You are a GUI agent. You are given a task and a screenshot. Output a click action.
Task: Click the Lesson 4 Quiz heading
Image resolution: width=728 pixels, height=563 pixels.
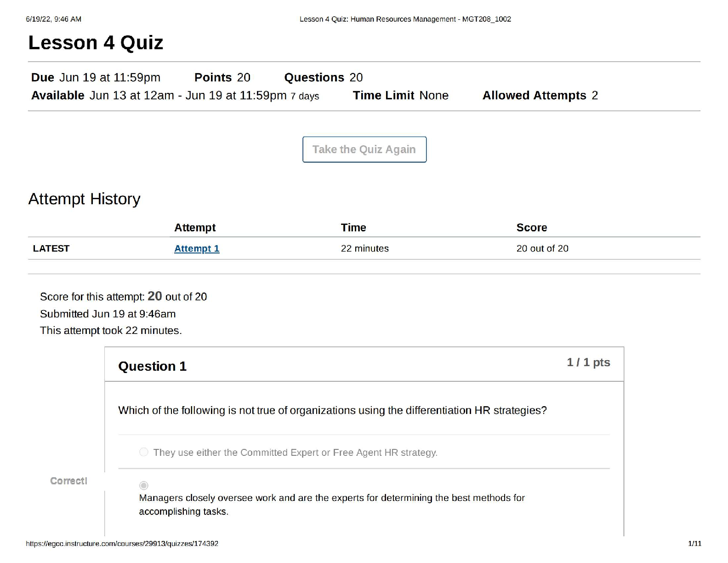(x=96, y=43)
